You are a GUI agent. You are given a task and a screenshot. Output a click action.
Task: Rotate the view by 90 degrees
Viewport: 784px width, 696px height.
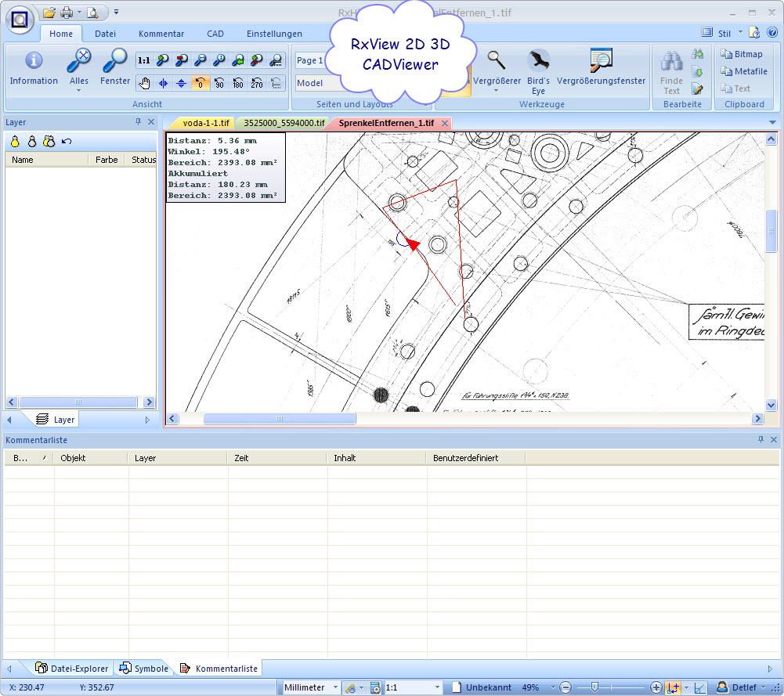[x=219, y=83]
